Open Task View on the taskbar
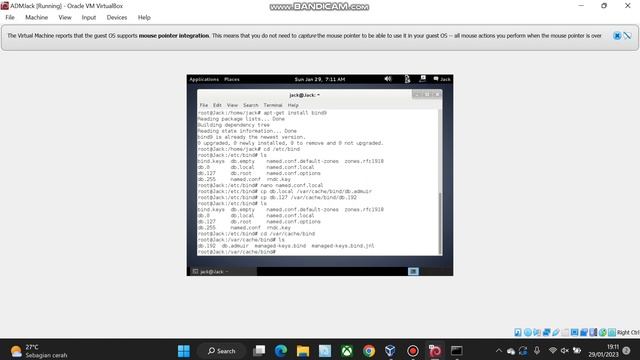 (x=259, y=351)
